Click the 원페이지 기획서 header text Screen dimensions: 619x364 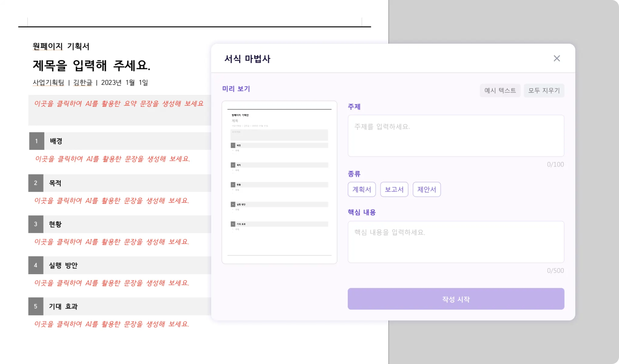61,46
